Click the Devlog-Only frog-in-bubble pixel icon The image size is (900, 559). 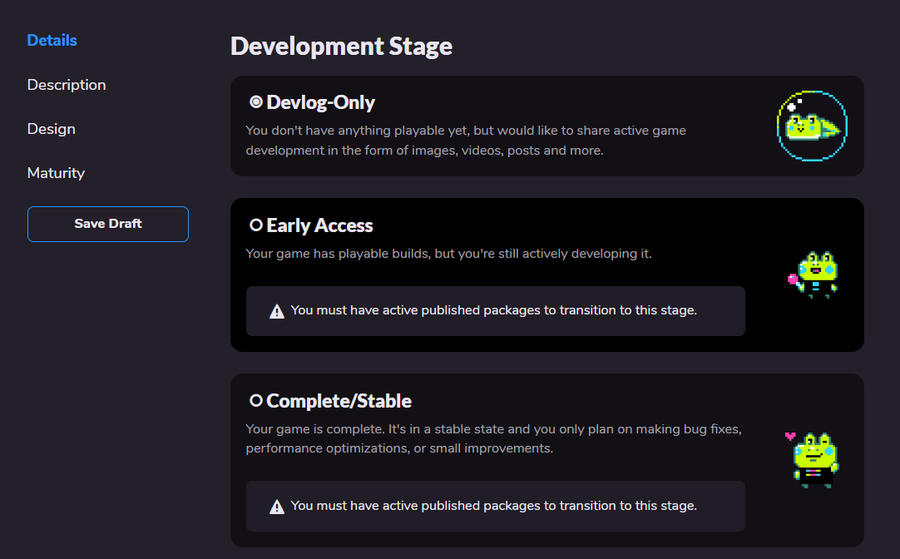[812, 125]
